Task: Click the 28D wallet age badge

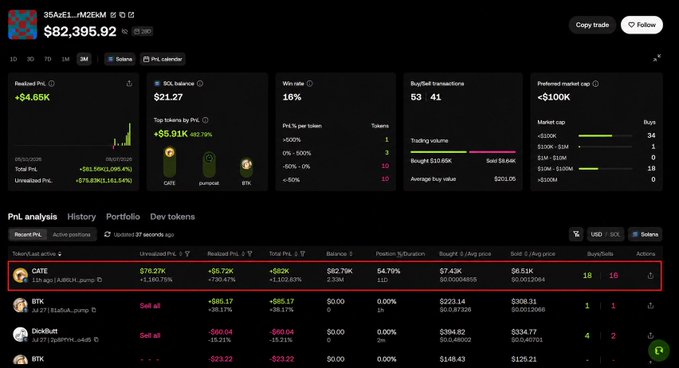Action: (142, 32)
